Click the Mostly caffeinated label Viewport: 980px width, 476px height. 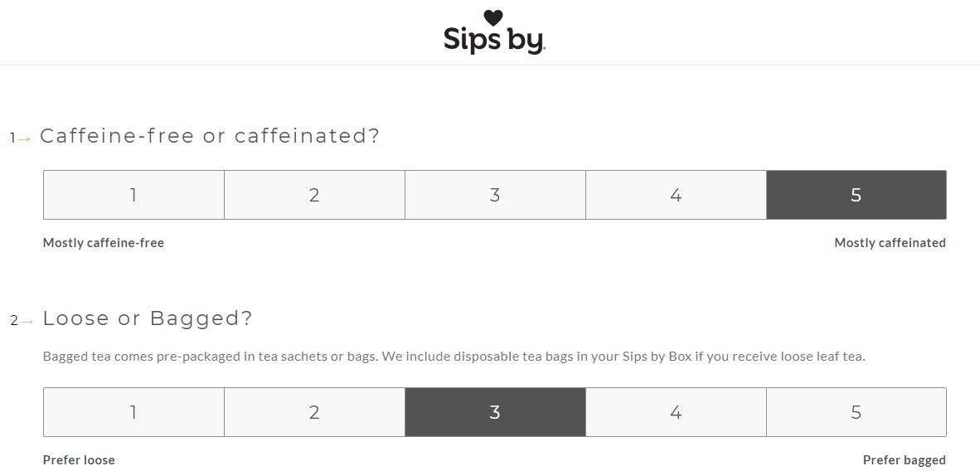click(x=890, y=243)
